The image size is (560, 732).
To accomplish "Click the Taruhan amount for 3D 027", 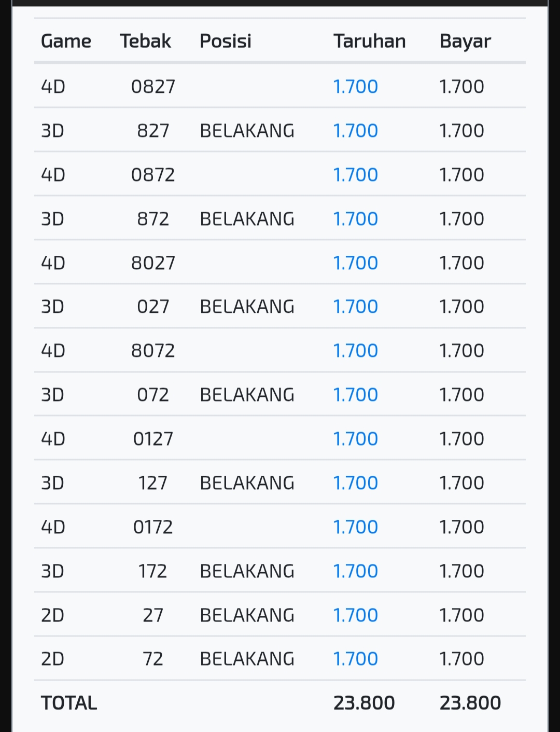I will 355,307.
